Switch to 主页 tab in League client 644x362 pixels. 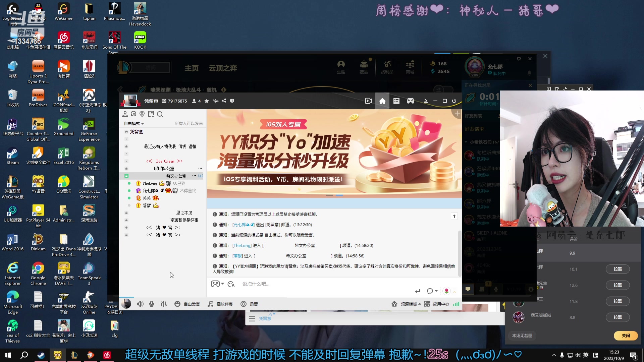192,68
